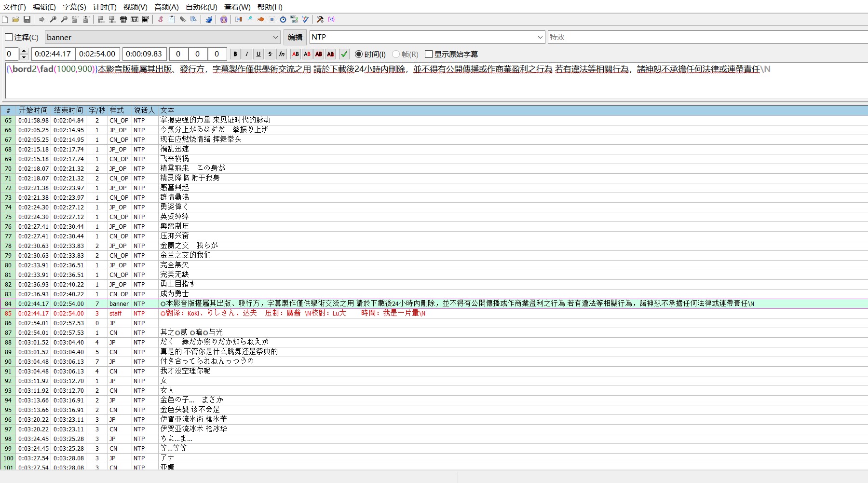Launch the ASSDraw3 anime face icon

point(224,19)
